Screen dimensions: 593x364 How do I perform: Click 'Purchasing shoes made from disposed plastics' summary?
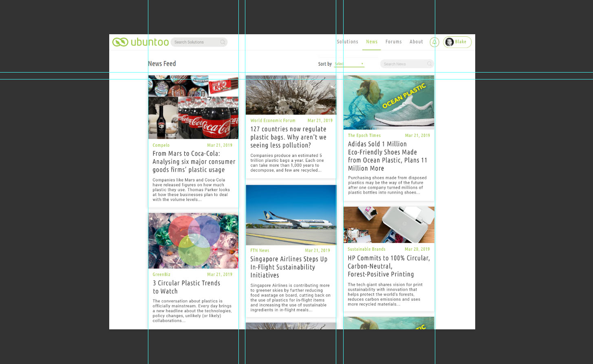(x=387, y=185)
